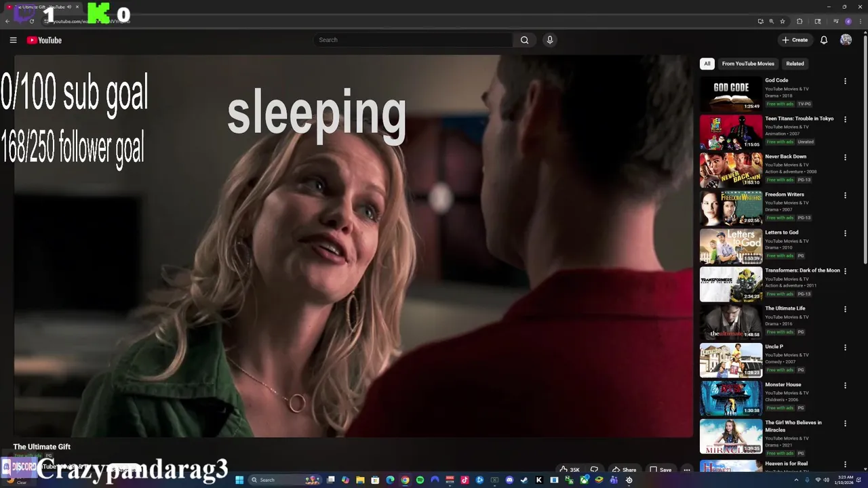Click the movie player to pause
The width and height of the screenshot is (868, 488).
click(x=353, y=246)
